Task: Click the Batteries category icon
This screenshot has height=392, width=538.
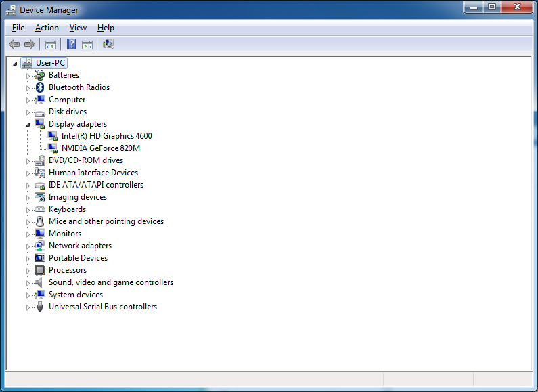Action: click(x=40, y=75)
